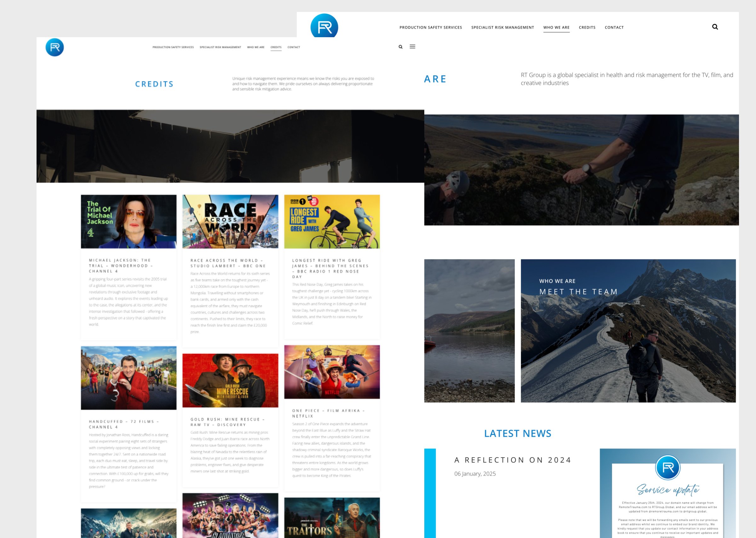Screen dimensions: 756x538
Task: Open the Gold Rush Mine Rescue poster thumbnail
Action: (230, 381)
